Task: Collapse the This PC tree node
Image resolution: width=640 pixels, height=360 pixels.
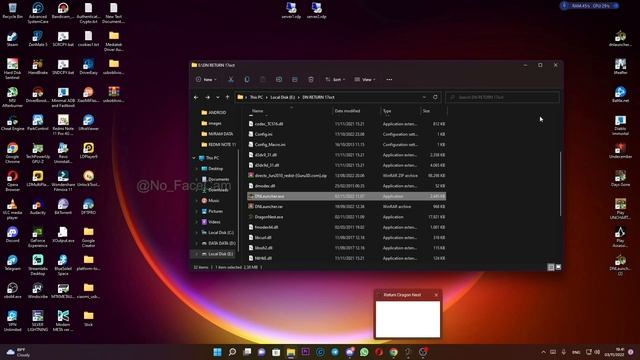Action: (x=194, y=158)
